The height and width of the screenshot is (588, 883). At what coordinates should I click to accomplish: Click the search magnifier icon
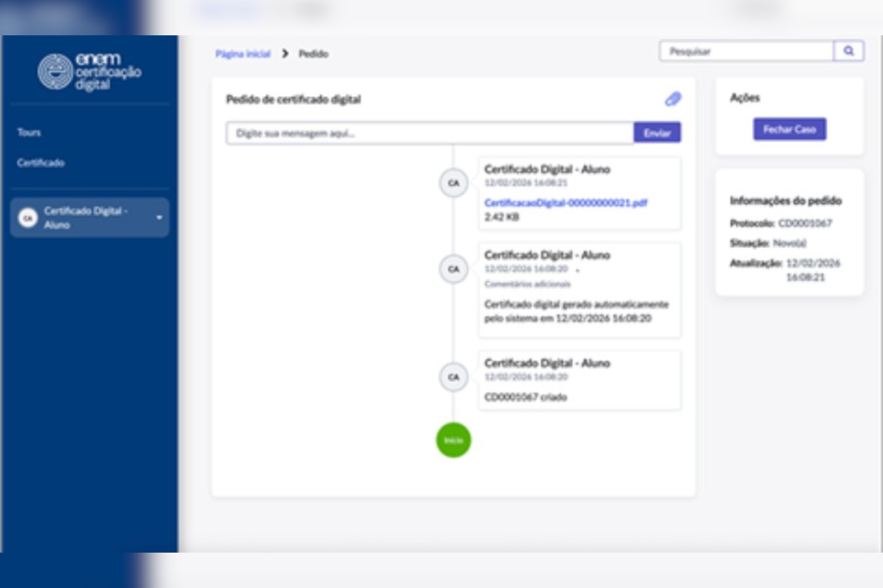pos(849,50)
